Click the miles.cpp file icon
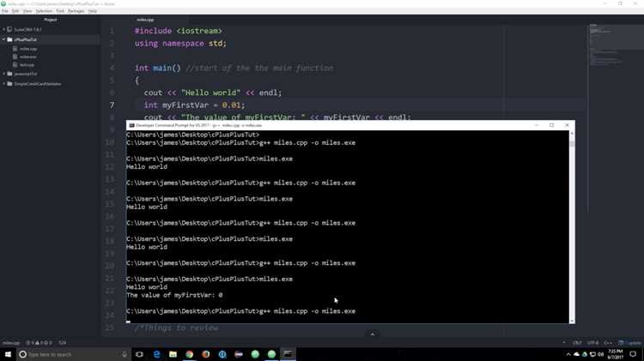The width and height of the screenshot is (644, 361). [x=15, y=49]
